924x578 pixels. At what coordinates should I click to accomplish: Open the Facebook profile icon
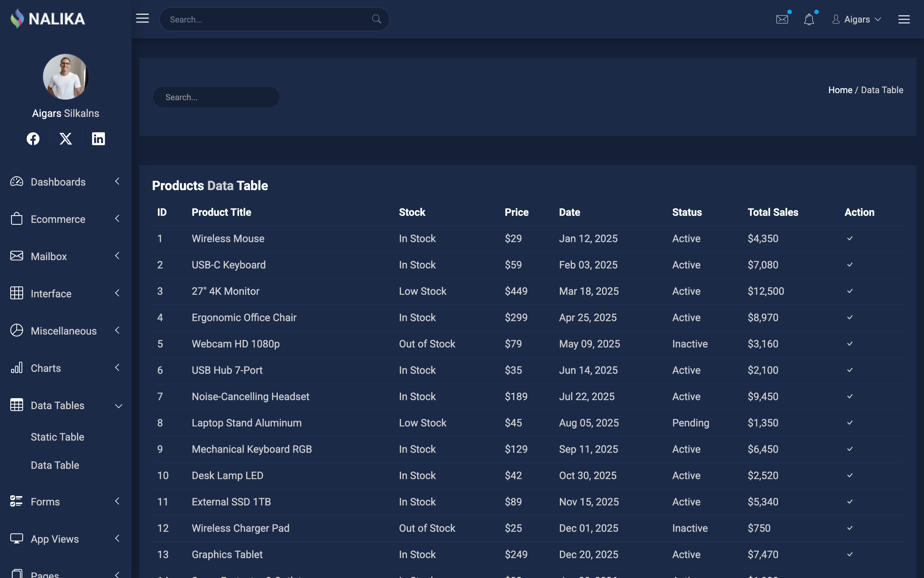point(33,139)
